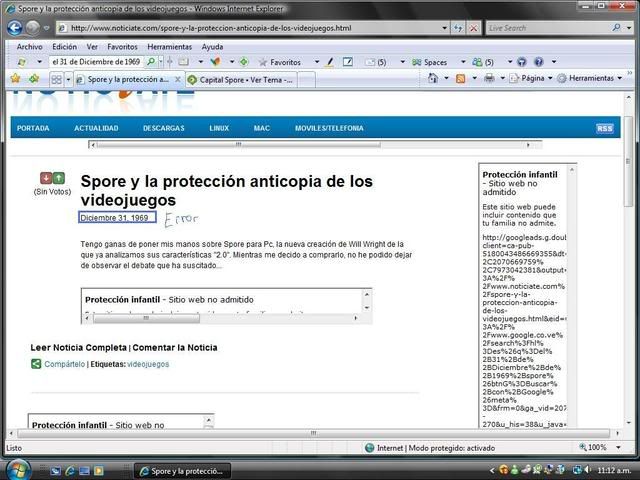The width and height of the screenshot is (640, 480).
Task: Open the Quick Tabs list dropdown arrow
Action: click(68, 79)
